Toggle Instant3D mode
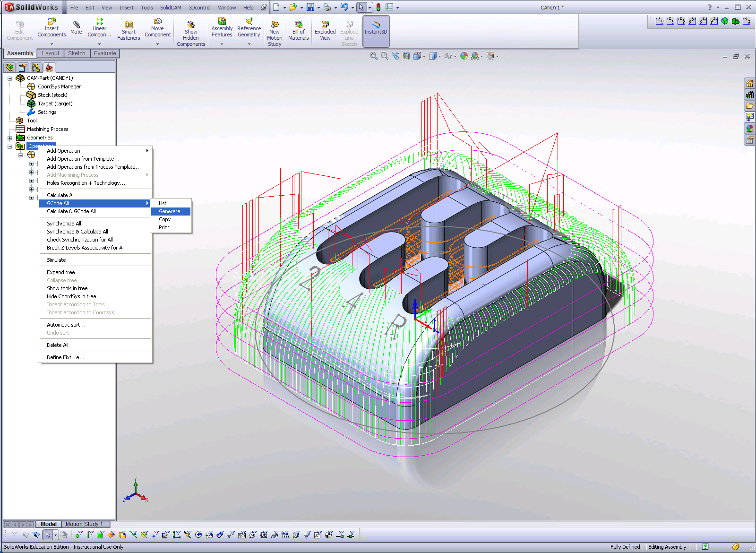756x553 pixels. click(x=376, y=31)
